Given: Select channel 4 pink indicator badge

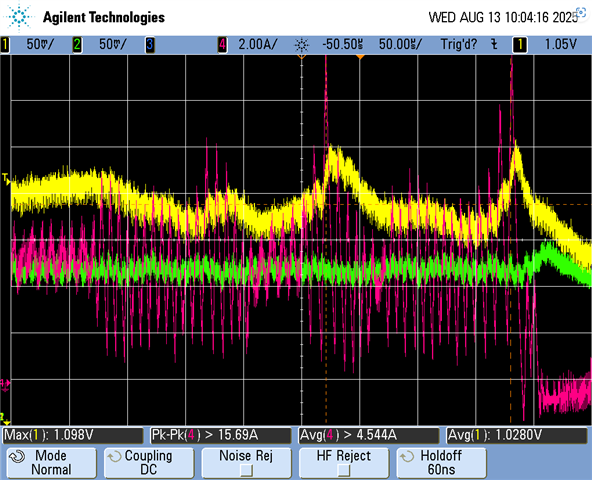Looking at the screenshot, I should [222, 45].
